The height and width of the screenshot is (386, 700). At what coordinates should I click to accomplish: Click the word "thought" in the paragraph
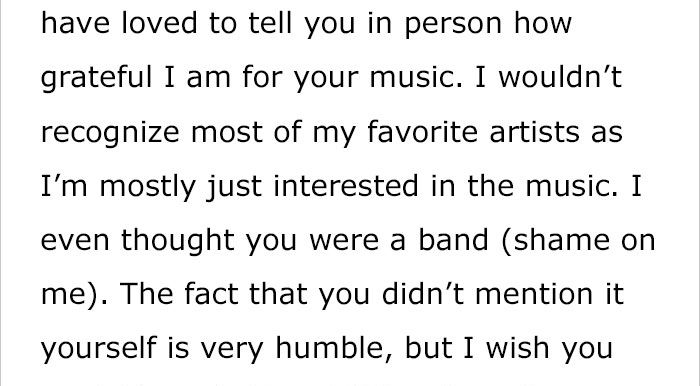pyautogui.click(x=178, y=241)
